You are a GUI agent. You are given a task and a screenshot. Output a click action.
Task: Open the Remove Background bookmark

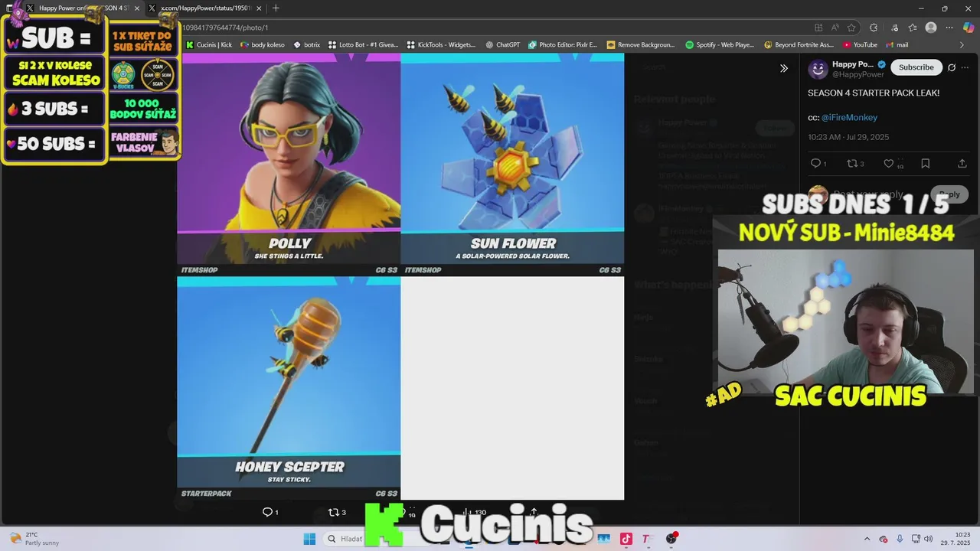[x=641, y=44]
